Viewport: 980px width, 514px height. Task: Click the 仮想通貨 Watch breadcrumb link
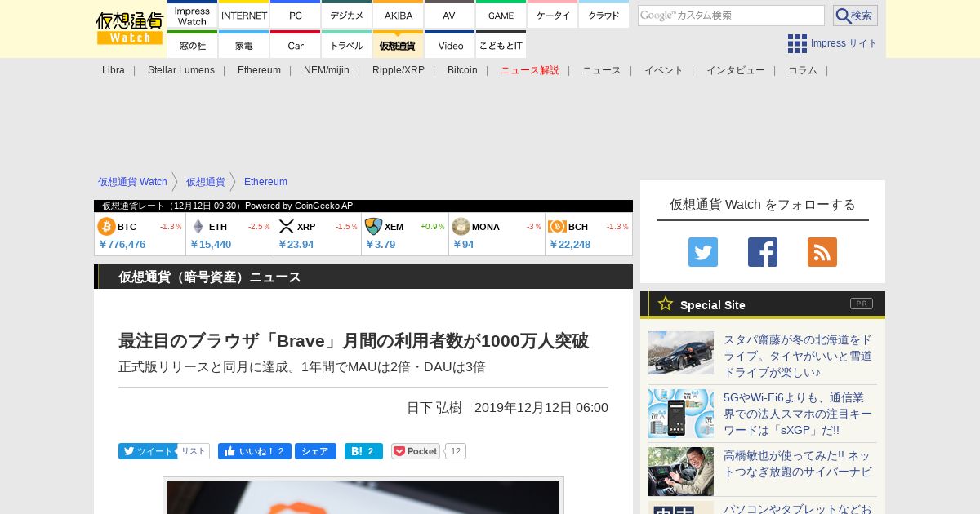(x=132, y=182)
